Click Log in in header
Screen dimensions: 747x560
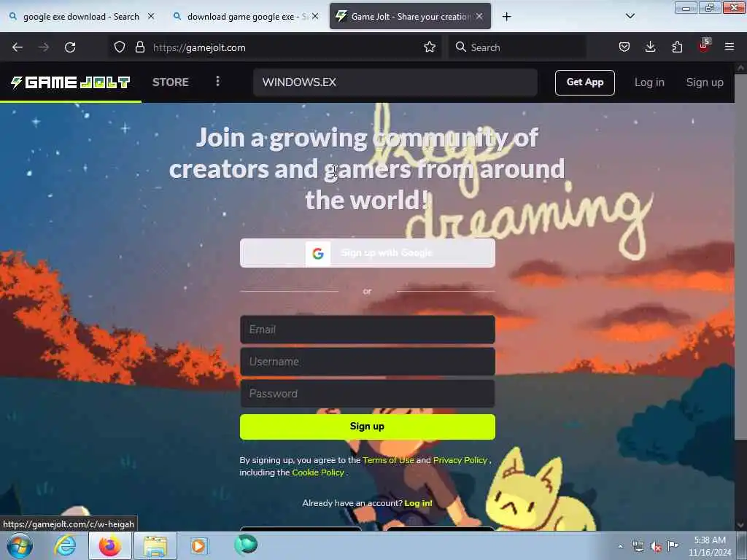coord(649,82)
